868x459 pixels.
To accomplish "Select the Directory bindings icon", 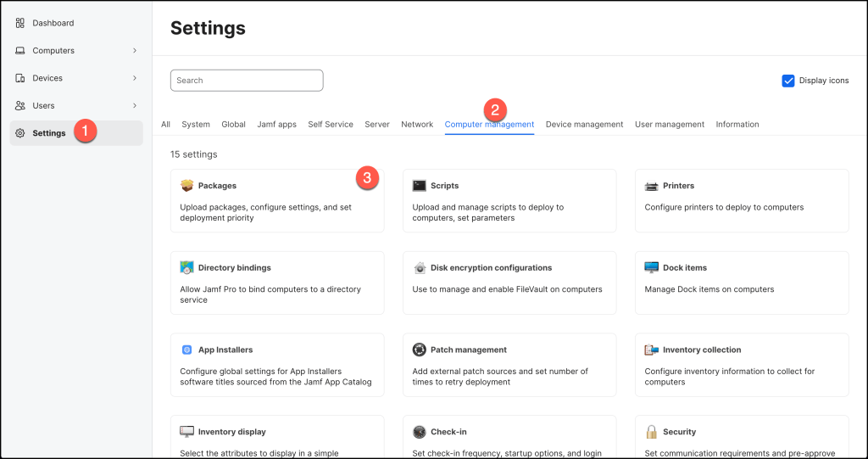I will click(187, 268).
